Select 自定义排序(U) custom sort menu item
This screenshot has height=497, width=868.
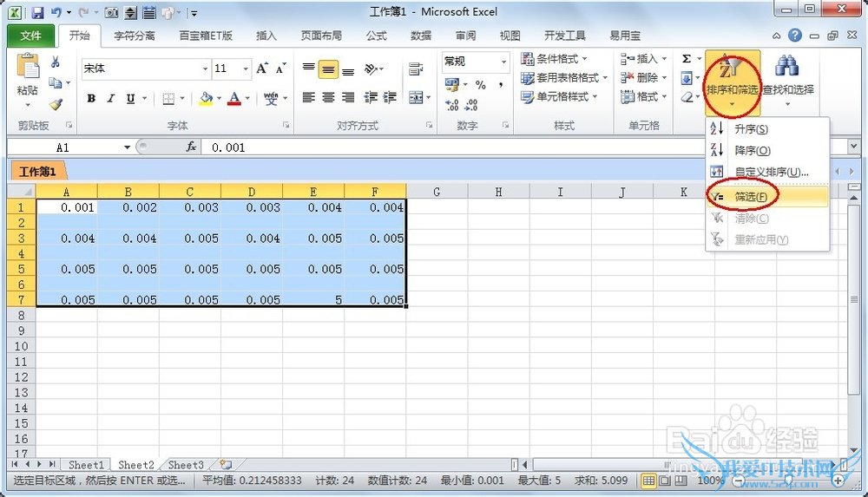(768, 172)
